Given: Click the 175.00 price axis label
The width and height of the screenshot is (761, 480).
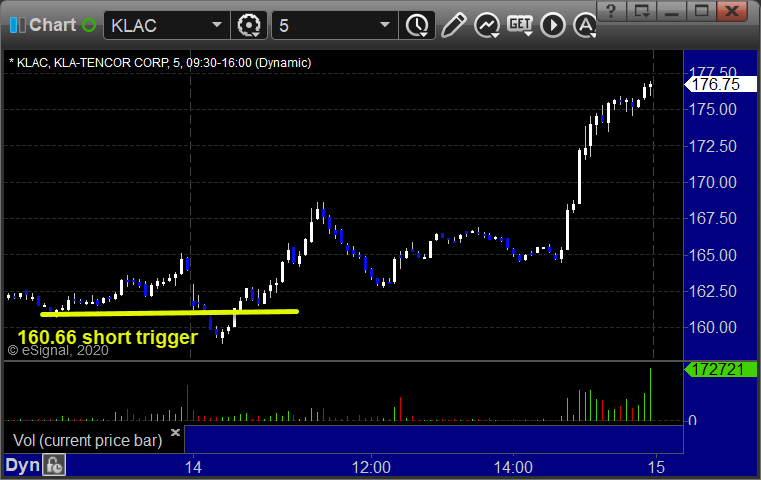Looking at the screenshot, I should coord(713,109).
